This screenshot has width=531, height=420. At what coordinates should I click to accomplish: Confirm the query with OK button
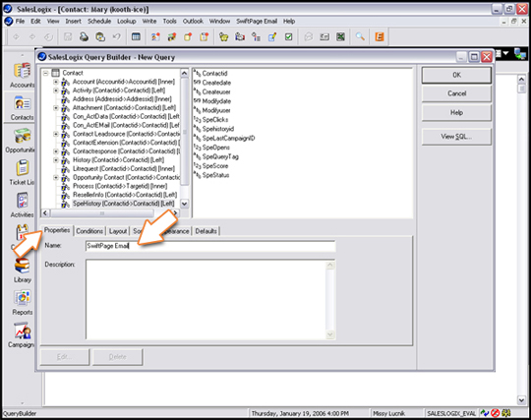(456, 75)
